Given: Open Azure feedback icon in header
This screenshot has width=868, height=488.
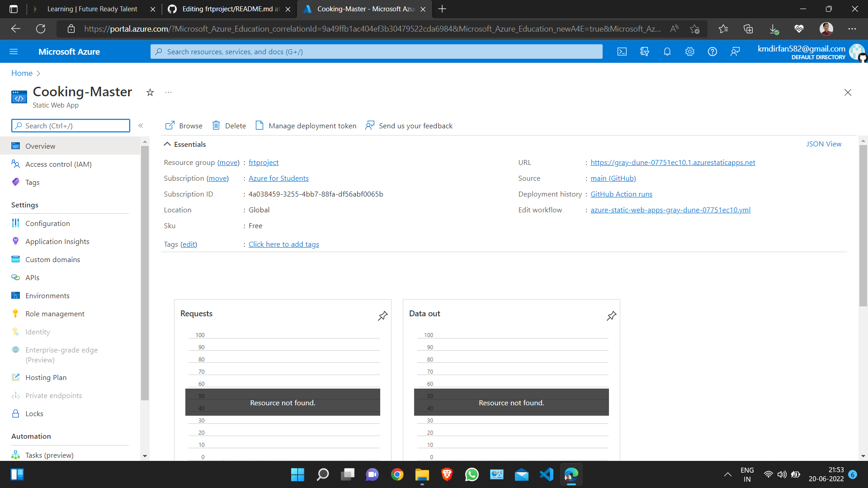Looking at the screenshot, I should coord(735,52).
